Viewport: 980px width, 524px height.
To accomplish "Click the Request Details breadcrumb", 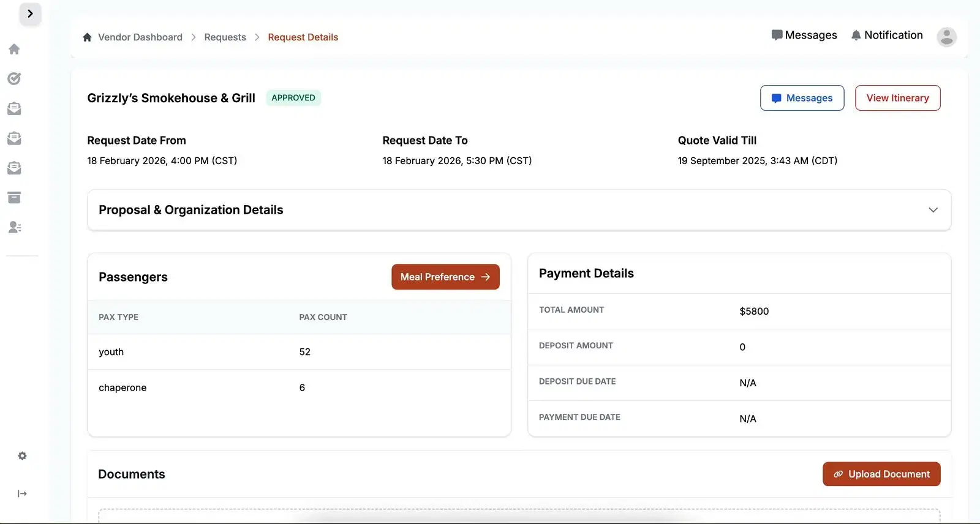I will (x=303, y=37).
